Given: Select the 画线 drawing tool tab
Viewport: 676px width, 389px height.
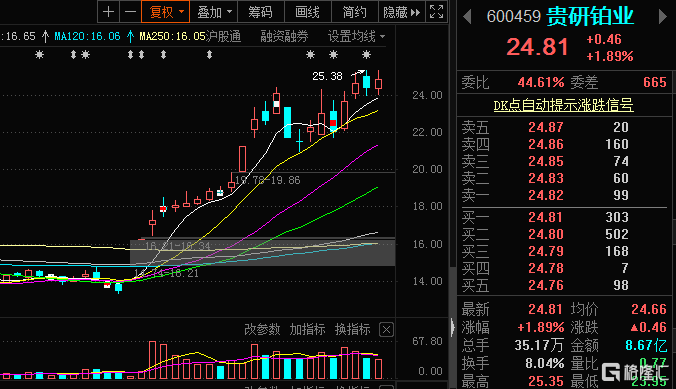Looking at the screenshot, I should click(307, 12).
